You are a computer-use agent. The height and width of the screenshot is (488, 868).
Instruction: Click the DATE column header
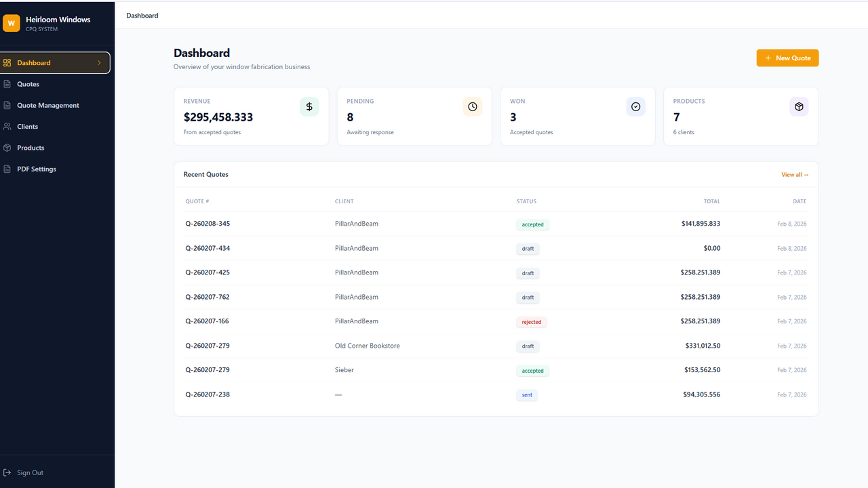pyautogui.click(x=800, y=201)
